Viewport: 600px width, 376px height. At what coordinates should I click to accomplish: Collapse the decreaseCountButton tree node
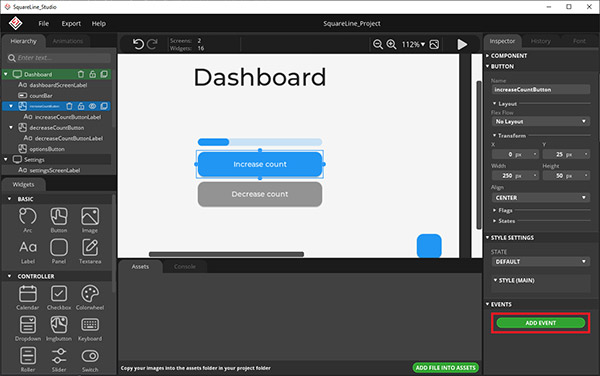point(11,127)
